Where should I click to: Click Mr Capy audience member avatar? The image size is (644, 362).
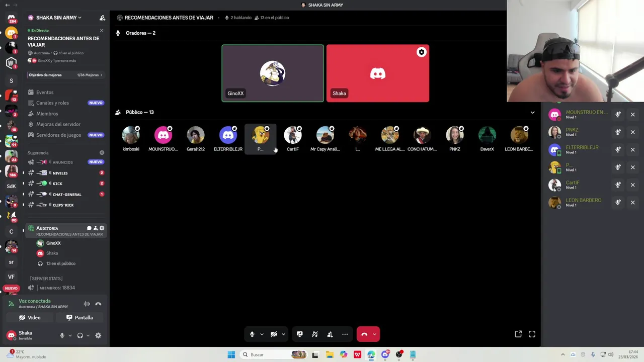pyautogui.click(x=325, y=135)
